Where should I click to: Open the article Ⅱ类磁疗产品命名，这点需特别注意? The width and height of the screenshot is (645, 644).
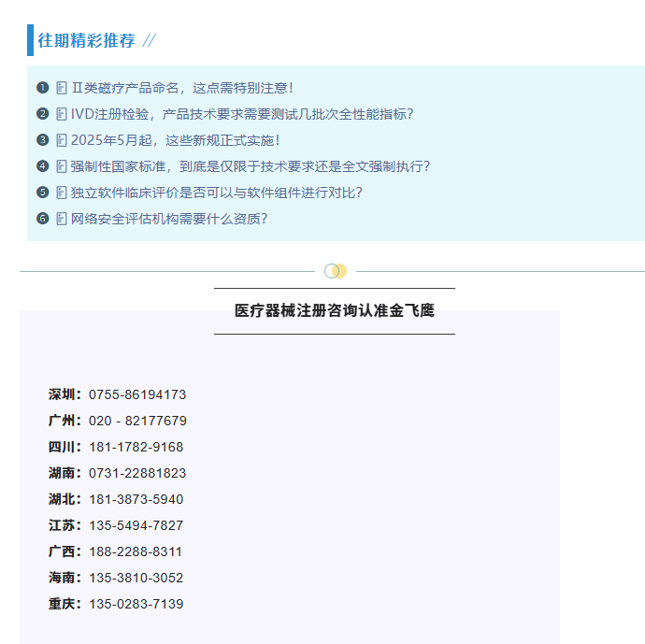click(182, 88)
